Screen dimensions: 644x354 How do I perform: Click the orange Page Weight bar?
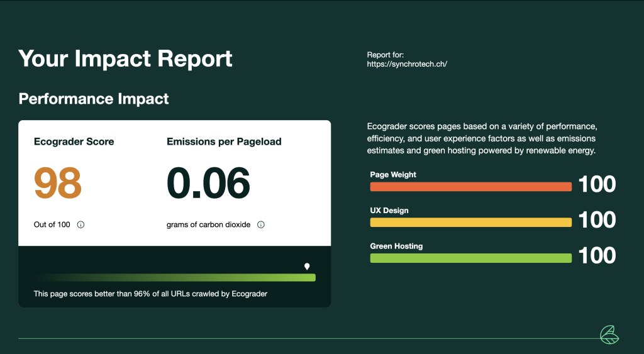(470, 187)
